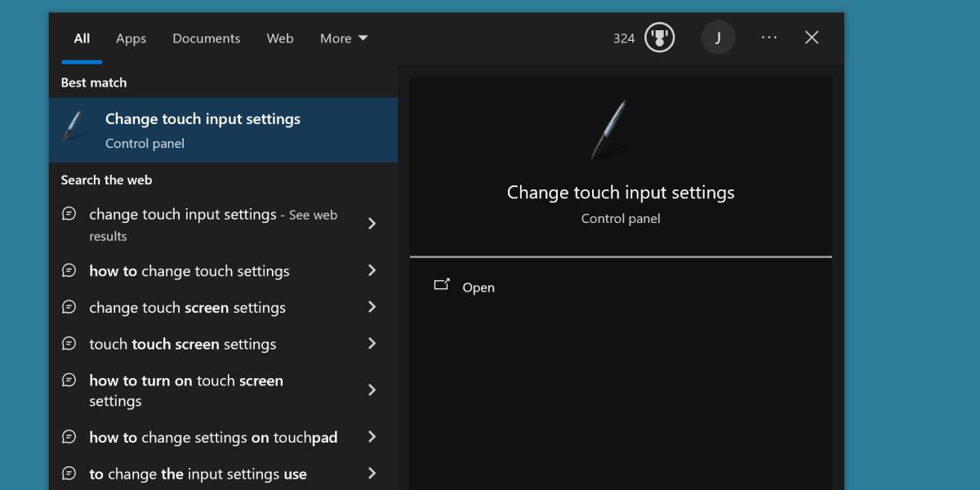Expand the chevron beside how to turn on touch screen settings
Screen dimensions: 980x490
click(x=372, y=390)
